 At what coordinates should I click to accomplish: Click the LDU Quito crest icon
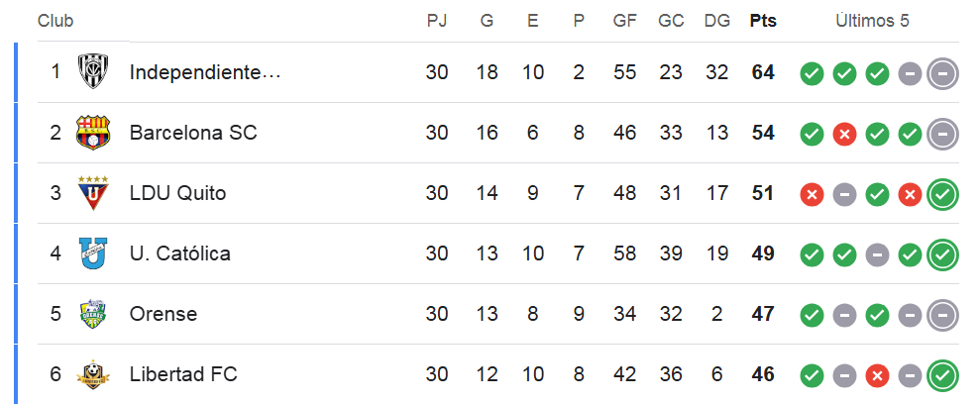coord(93,193)
